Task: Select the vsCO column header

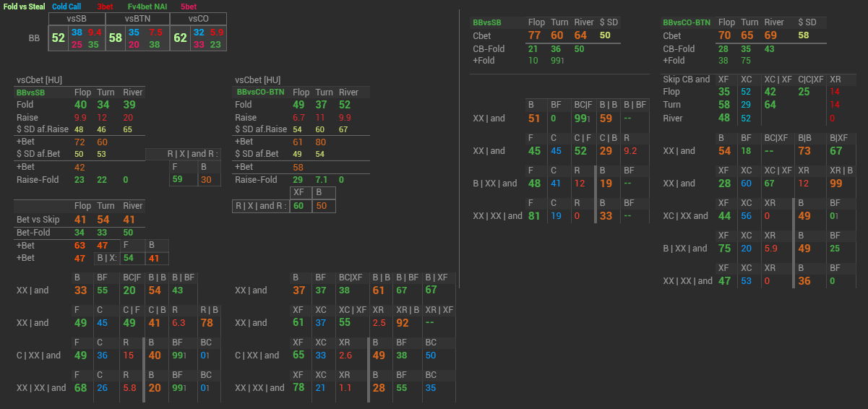Action: pyautogui.click(x=199, y=18)
